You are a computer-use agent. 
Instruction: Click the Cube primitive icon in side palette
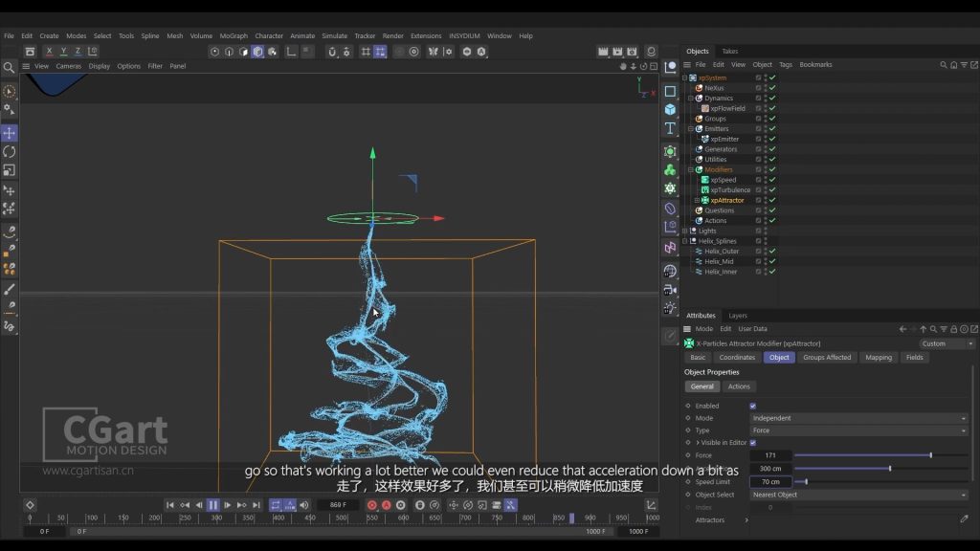pos(670,109)
